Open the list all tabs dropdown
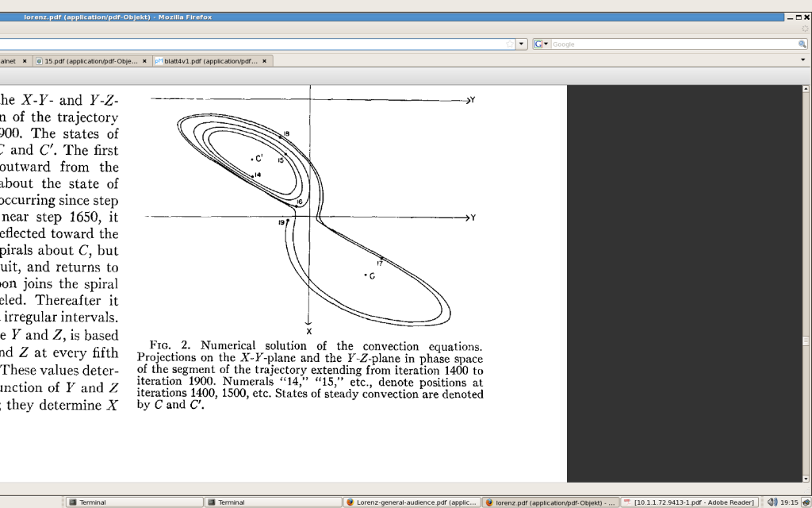 point(802,60)
